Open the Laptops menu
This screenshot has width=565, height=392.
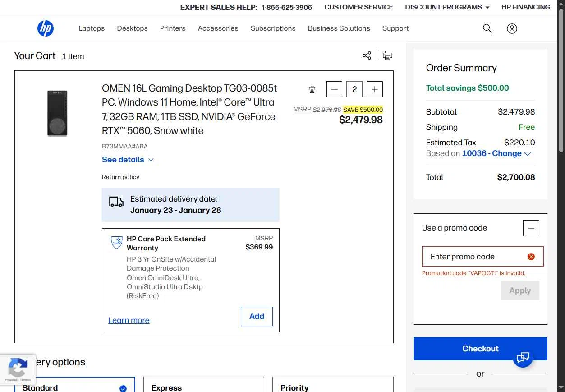click(92, 28)
